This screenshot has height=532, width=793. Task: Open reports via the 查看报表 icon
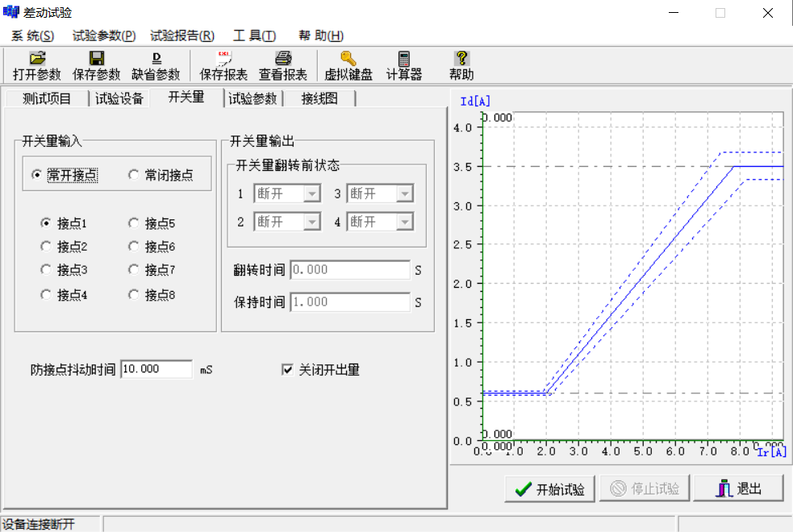(x=282, y=64)
